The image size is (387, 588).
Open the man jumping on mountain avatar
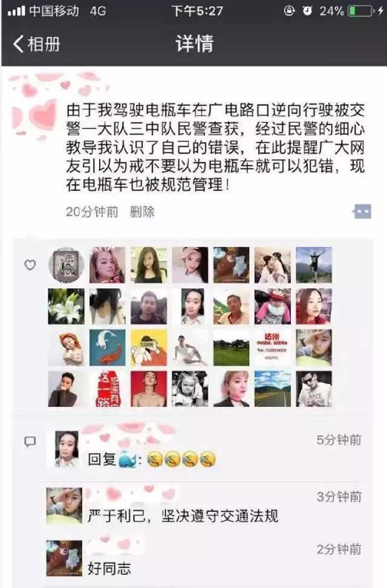click(314, 265)
